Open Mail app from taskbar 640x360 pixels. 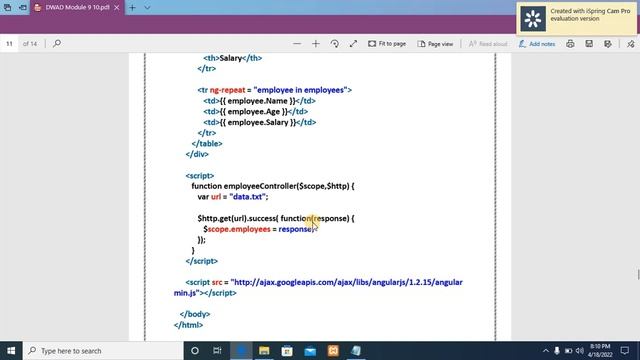(310, 351)
